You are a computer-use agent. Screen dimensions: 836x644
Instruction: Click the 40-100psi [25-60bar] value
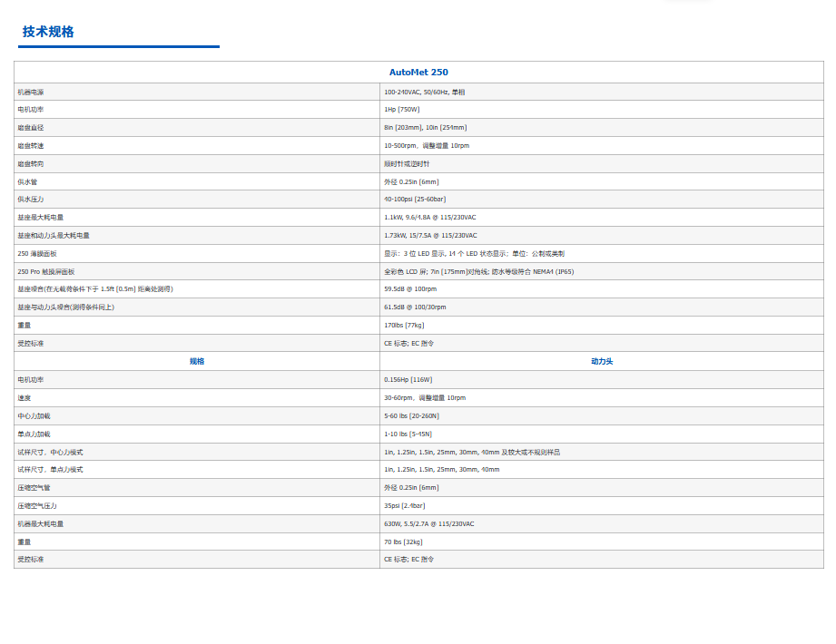(415, 200)
